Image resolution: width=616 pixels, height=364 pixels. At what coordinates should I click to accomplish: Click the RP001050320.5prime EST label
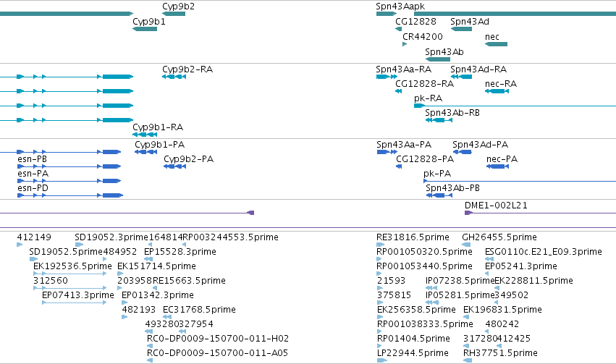coord(424,252)
